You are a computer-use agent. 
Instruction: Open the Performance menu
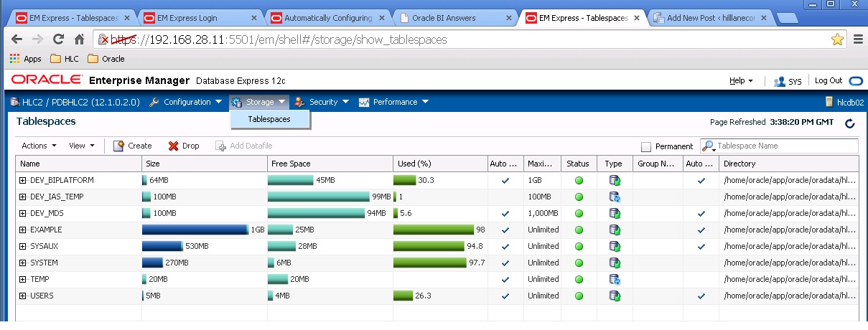coord(393,102)
